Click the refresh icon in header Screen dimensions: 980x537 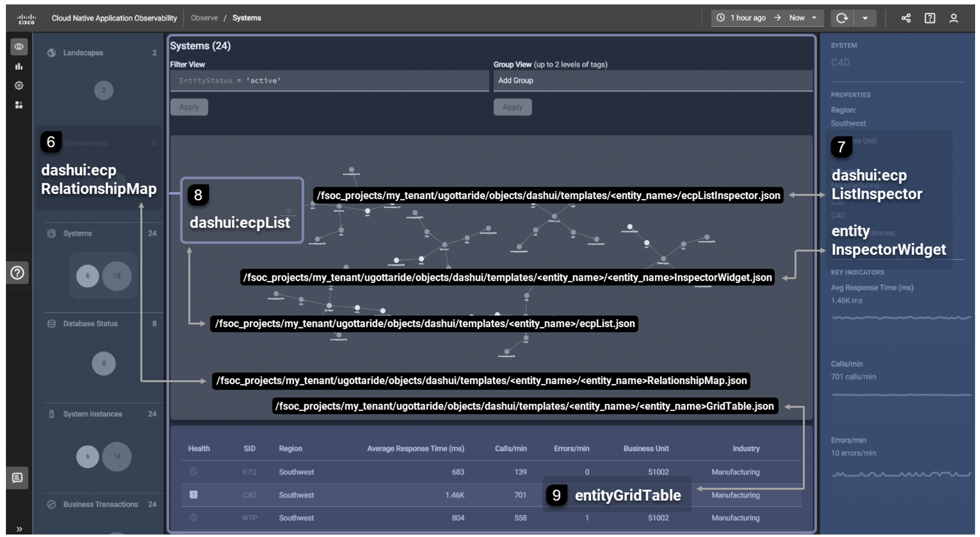[x=842, y=18]
